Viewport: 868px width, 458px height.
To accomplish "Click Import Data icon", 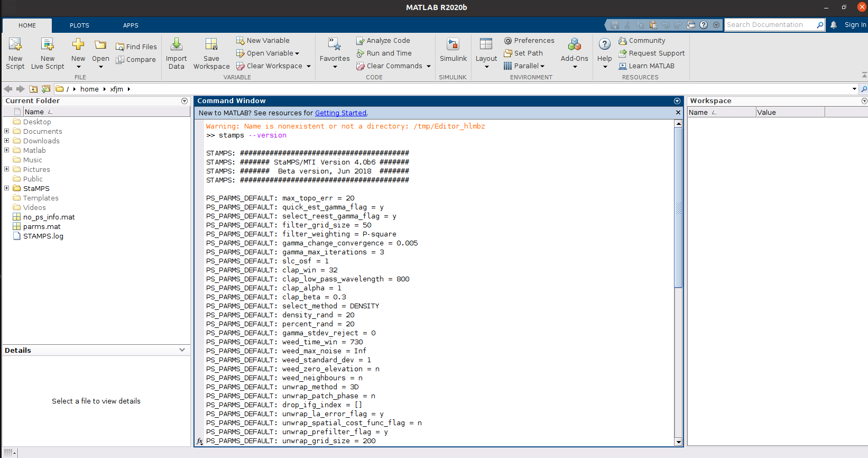I will (177, 44).
